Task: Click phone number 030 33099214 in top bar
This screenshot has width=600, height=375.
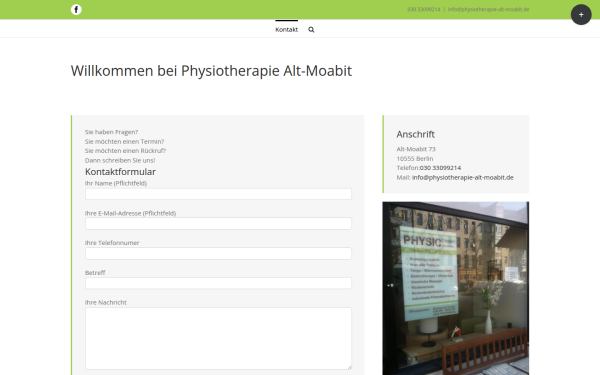Action: click(424, 9)
